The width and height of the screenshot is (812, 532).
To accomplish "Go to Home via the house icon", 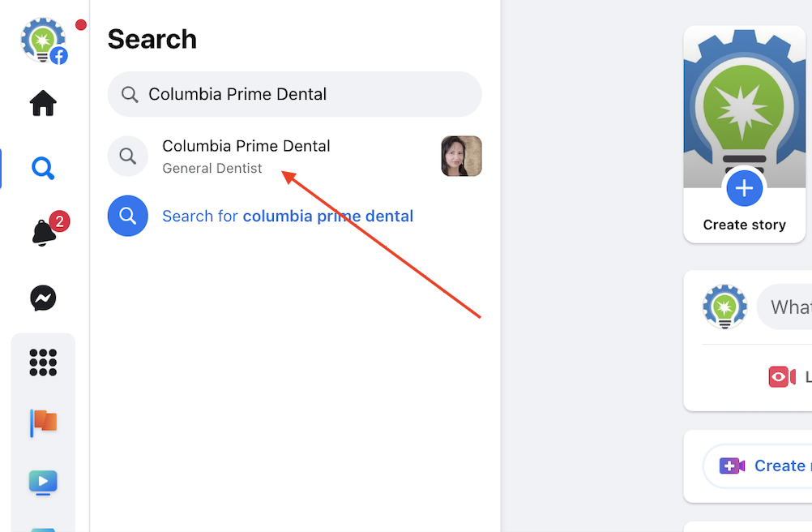I will 43,103.
